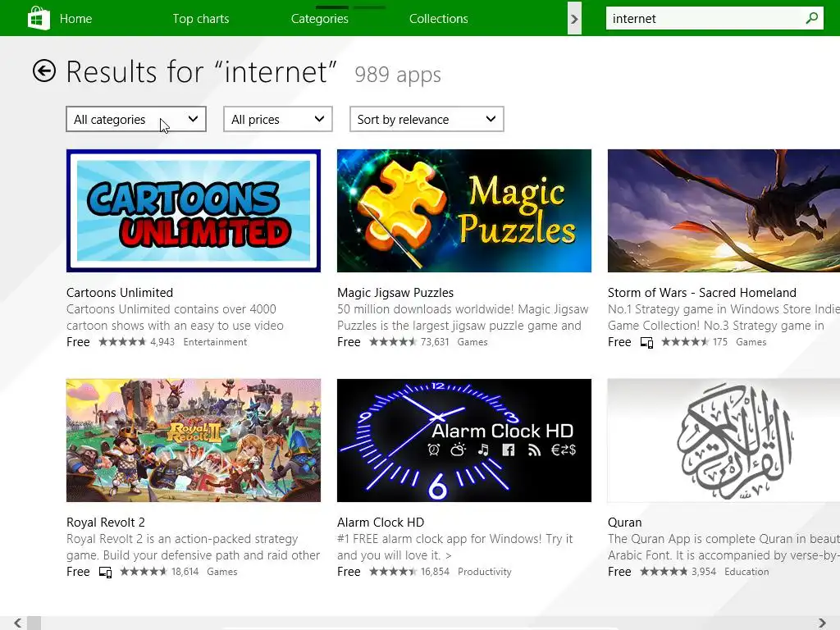The height and width of the screenshot is (630, 840).
Task: Click the Cartoons Unlimited title
Action: click(120, 293)
